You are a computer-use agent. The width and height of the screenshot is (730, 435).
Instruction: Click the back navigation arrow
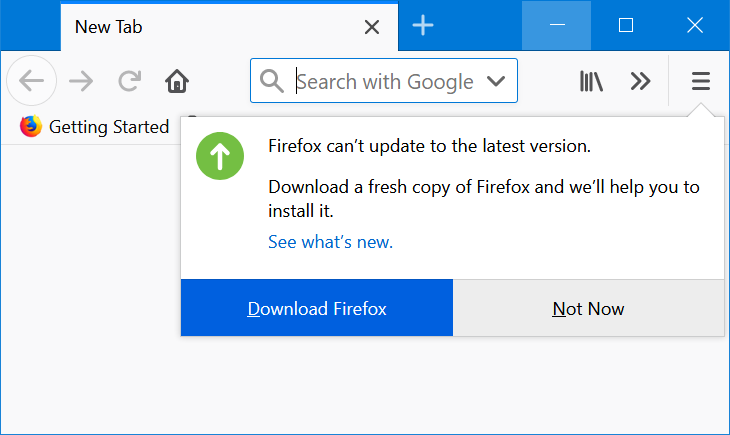coord(31,81)
